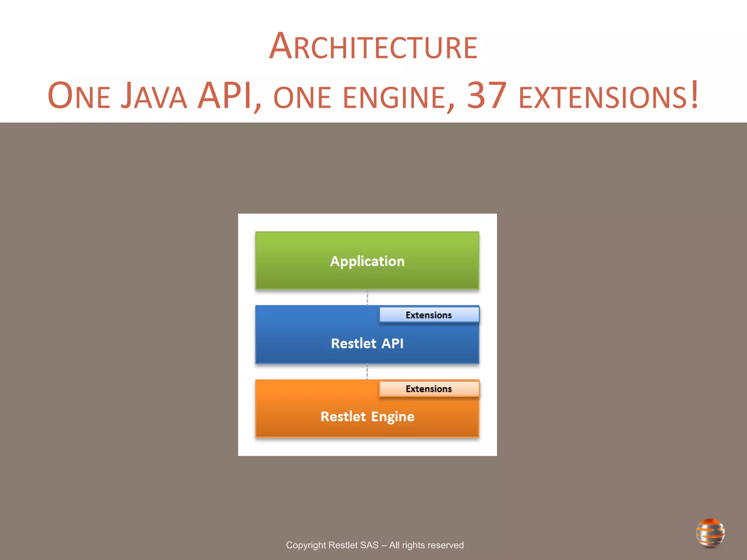Screen dimensions: 747x560
Task: Click Extensions tag on Restlet Engine
Action: 429,389
